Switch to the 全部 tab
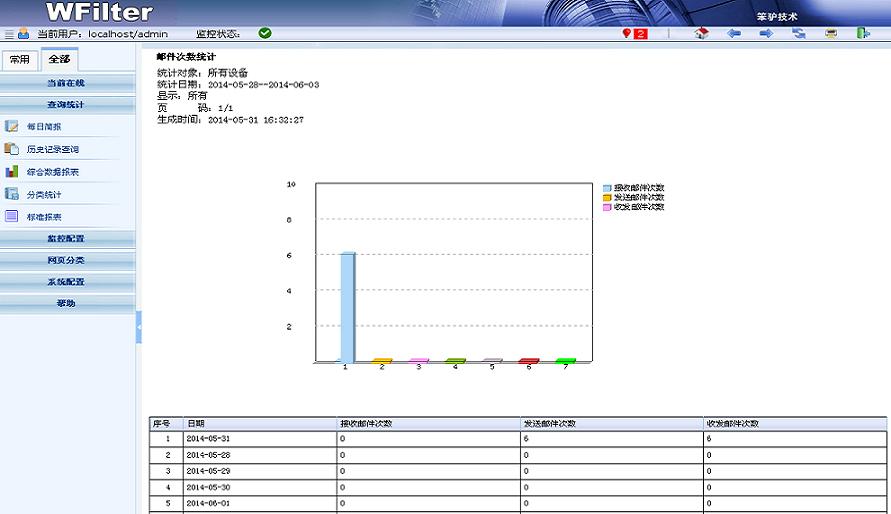891x514 pixels. coord(59,59)
